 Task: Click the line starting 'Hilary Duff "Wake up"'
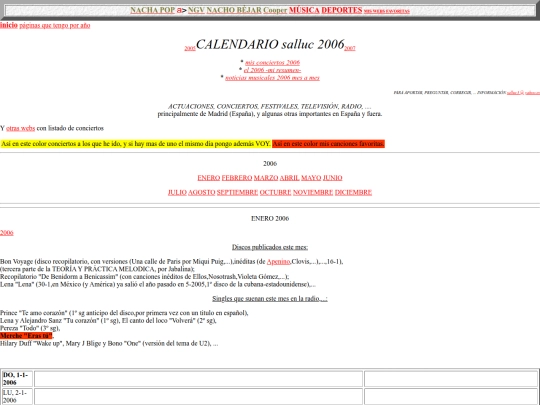(x=109, y=343)
